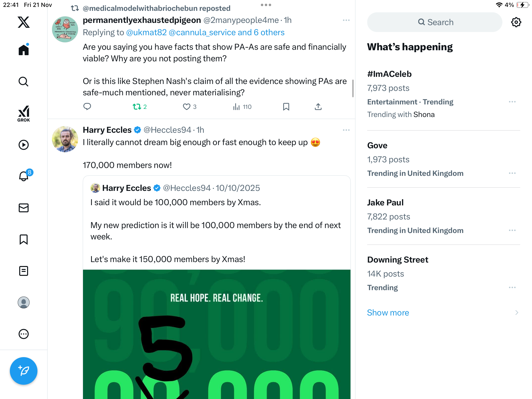Undo repost on the pigeon post
This screenshot has height=399, width=532.
coord(137,107)
